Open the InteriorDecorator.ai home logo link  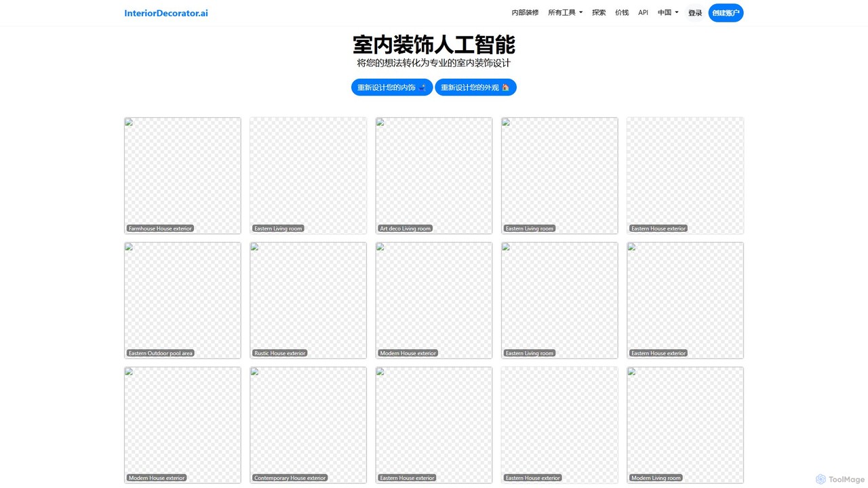pyautogui.click(x=166, y=13)
